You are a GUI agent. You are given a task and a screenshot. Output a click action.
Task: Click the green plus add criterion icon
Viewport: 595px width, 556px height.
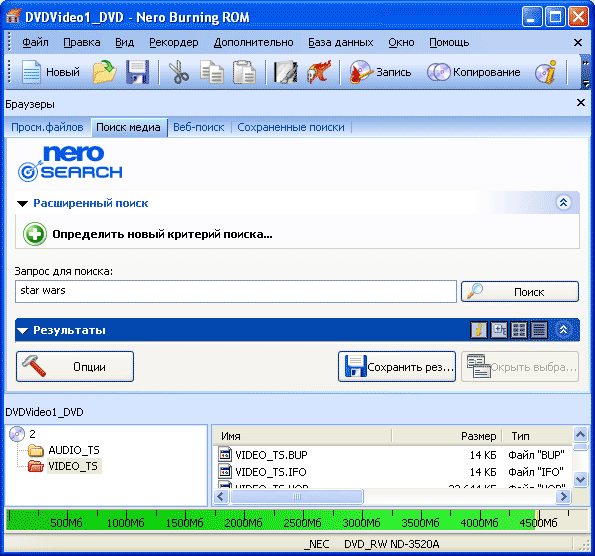[35, 234]
